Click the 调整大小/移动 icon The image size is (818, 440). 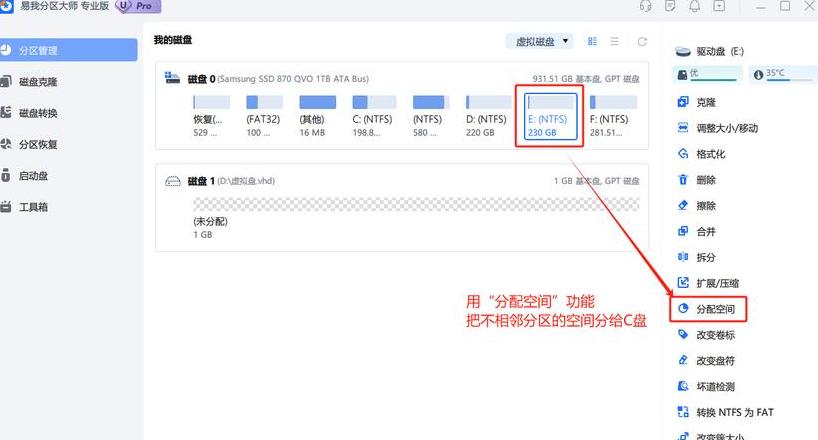click(683, 127)
